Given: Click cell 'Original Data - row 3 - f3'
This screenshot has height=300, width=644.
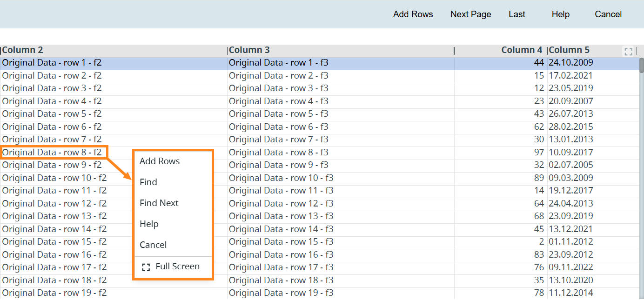Looking at the screenshot, I should click(x=278, y=88).
